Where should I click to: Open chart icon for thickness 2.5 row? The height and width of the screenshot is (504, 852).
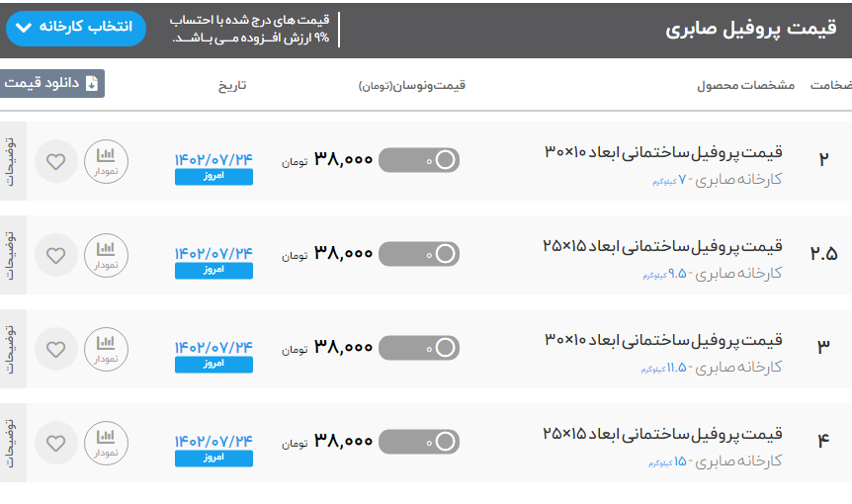click(106, 255)
